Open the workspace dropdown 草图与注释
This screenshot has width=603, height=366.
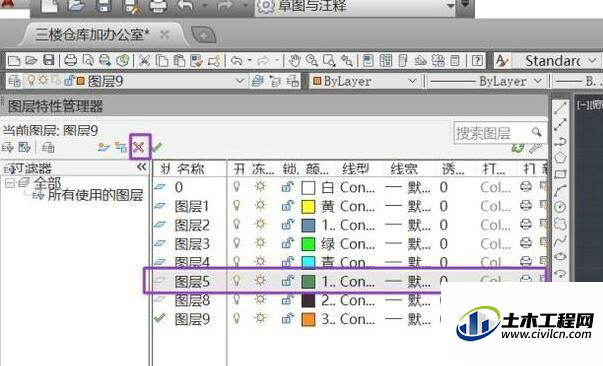(451, 6)
